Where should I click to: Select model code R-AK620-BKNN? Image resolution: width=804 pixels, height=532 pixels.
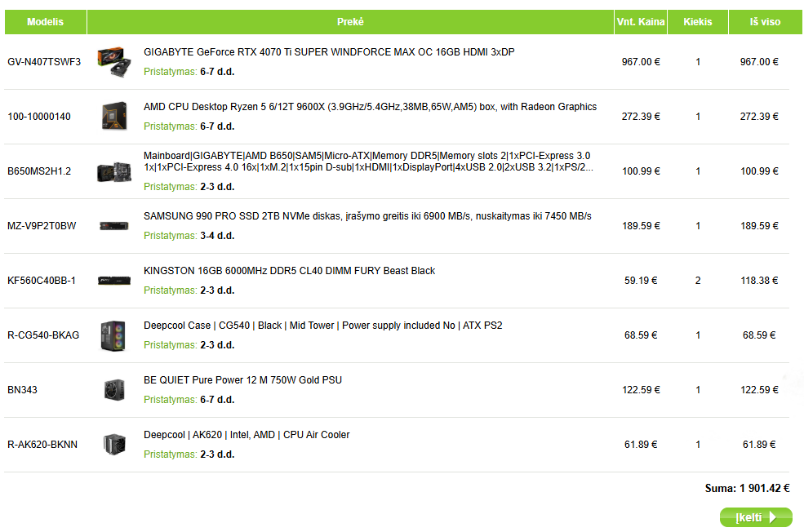42,445
